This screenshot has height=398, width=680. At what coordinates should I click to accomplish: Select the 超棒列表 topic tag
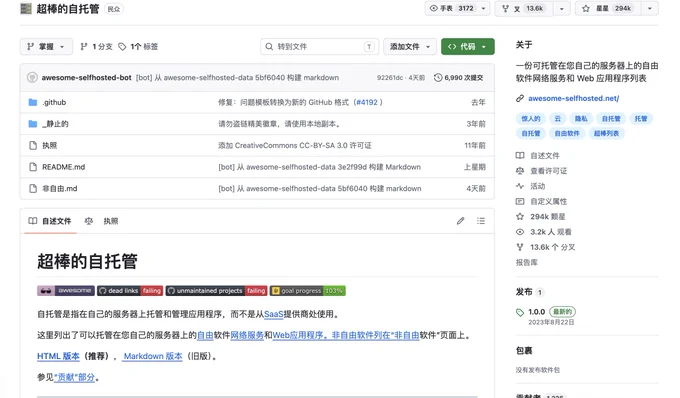pyautogui.click(x=606, y=133)
